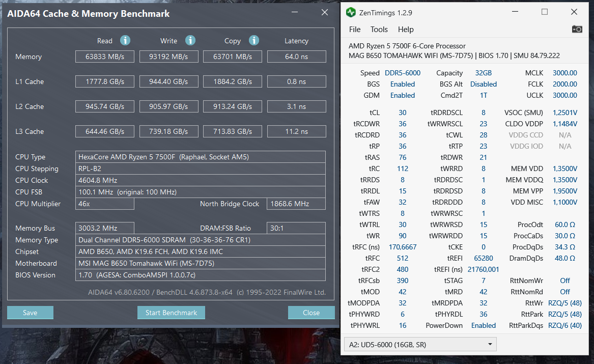The image size is (594, 364).
Task: Click the tRFC (ns) 170,6667 value
Action: pos(402,247)
